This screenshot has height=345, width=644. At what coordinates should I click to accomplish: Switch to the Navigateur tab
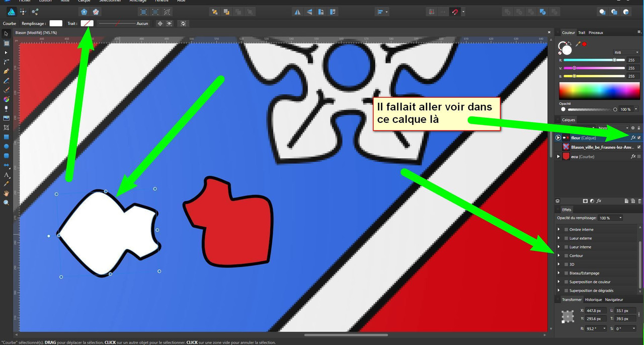tap(614, 300)
